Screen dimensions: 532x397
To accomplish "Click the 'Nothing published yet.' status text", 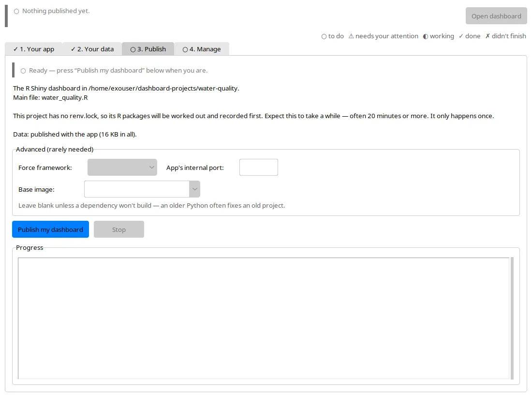I will 56,11.
